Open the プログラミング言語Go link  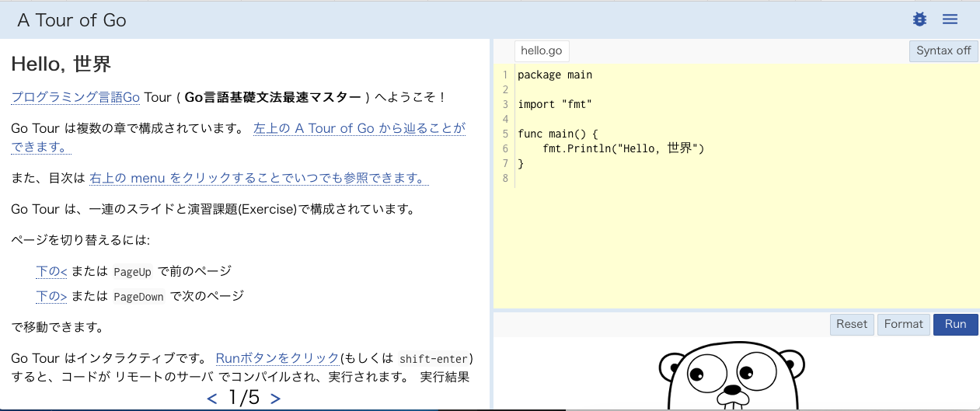[x=75, y=97]
